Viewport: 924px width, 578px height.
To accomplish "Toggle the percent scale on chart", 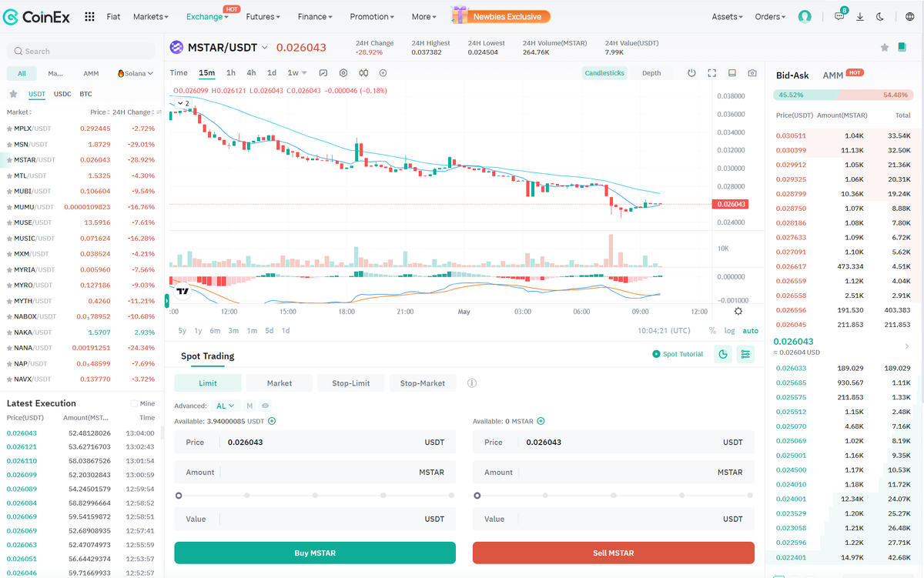I will (x=712, y=331).
